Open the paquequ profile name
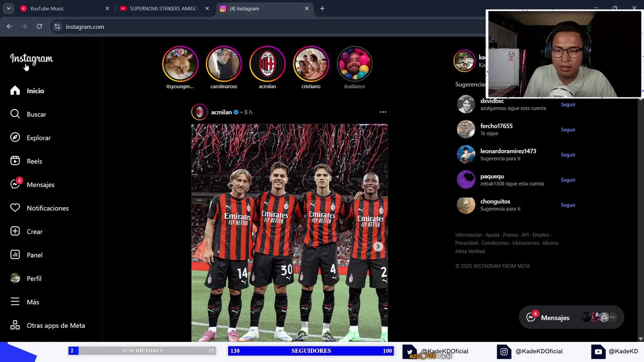Screen dimensions: 644x362 pos(492,176)
